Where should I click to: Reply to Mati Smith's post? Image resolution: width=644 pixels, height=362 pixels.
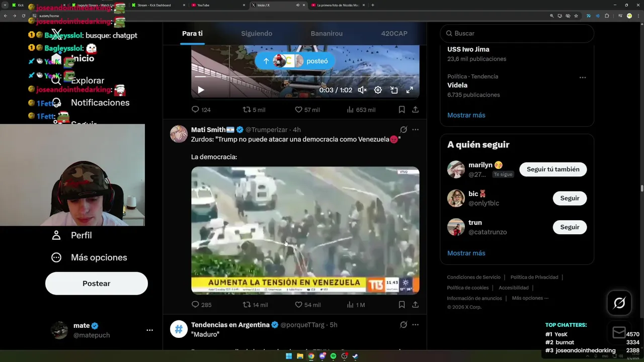(x=201, y=305)
